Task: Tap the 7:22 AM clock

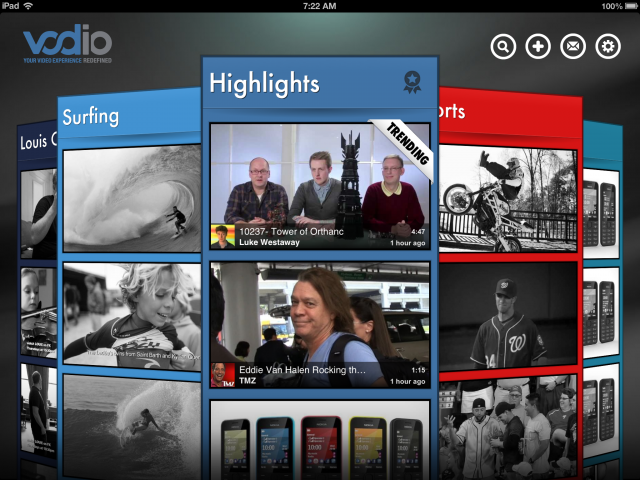Action: 320,6
